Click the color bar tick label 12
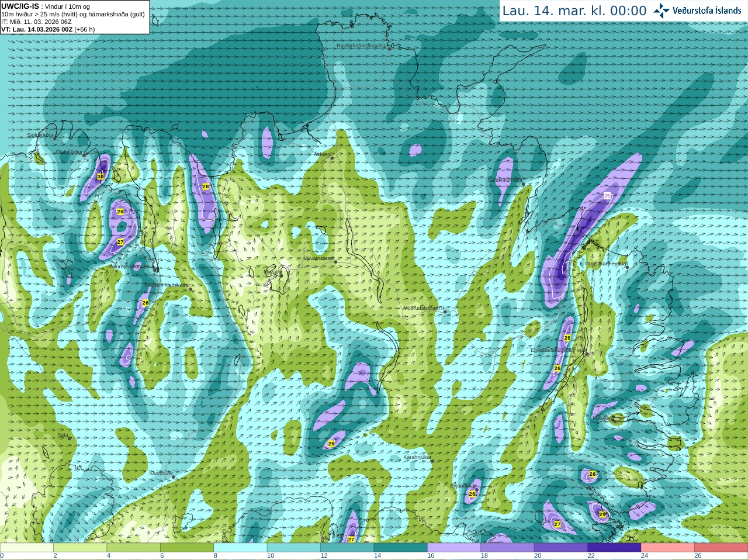This screenshot has height=560, width=748. 324,556
